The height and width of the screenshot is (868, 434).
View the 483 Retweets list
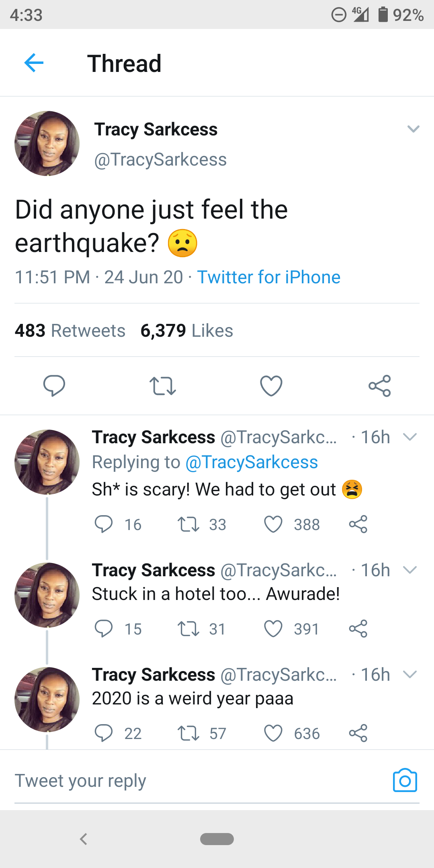coord(70,331)
